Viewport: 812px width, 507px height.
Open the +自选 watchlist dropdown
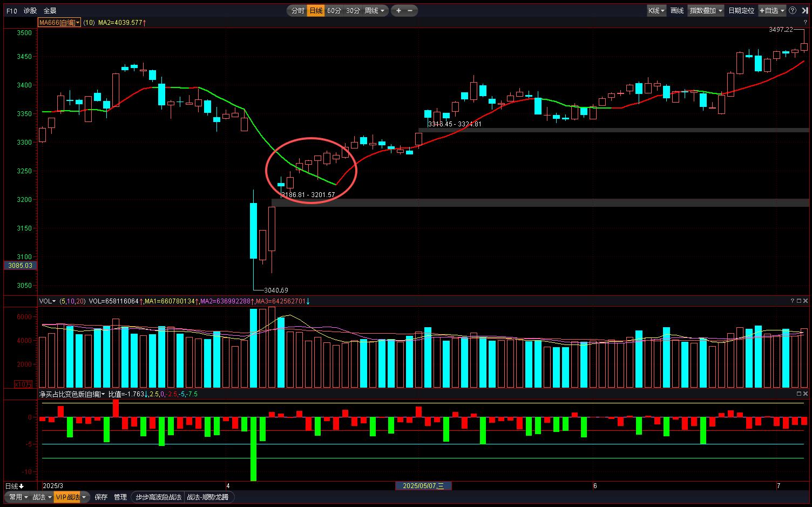click(772, 11)
